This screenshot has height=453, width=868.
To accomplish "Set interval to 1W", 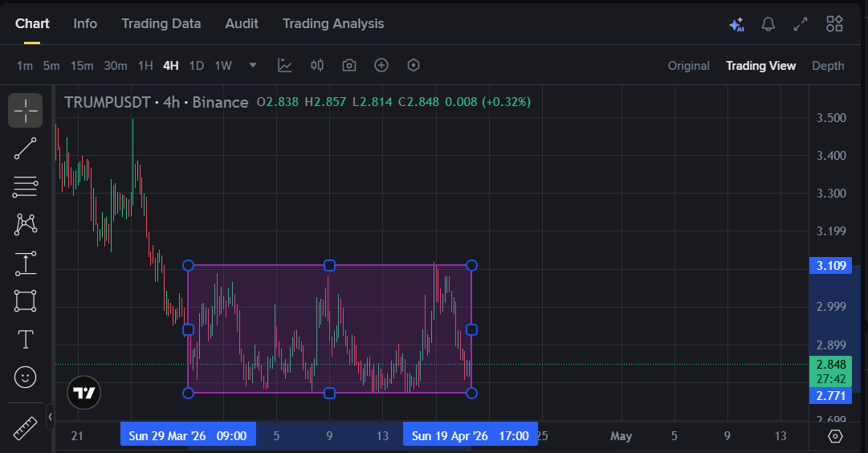I will pos(223,66).
